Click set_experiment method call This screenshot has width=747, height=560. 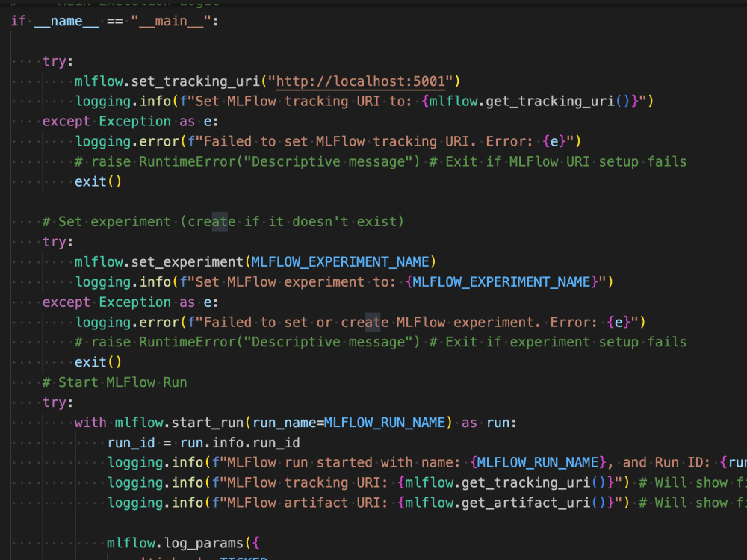pos(187,262)
